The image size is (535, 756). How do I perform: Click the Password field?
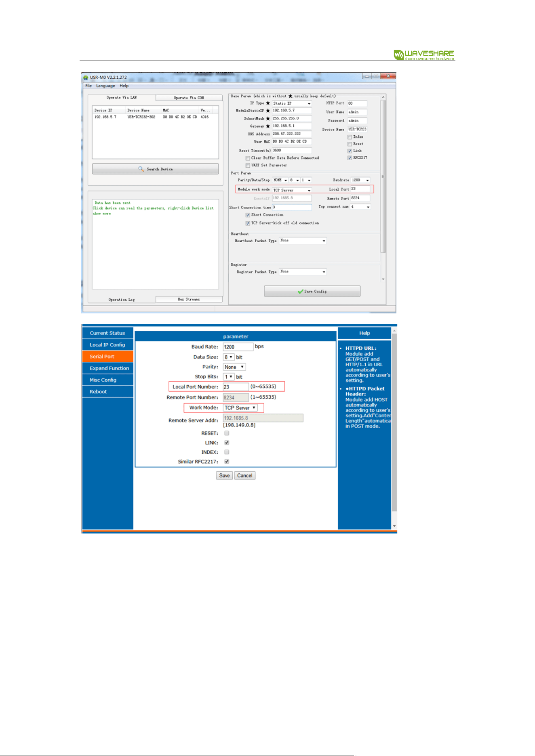coord(357,121)
